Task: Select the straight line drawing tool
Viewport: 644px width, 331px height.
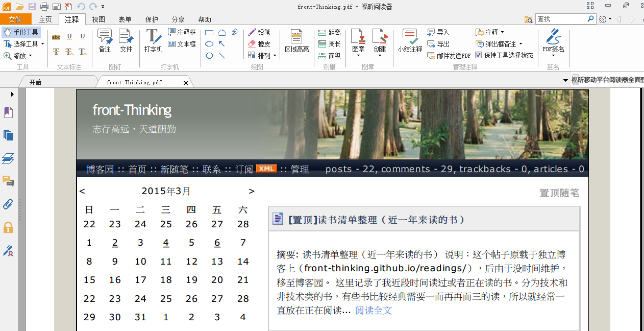Action: (x=222, y=56)
